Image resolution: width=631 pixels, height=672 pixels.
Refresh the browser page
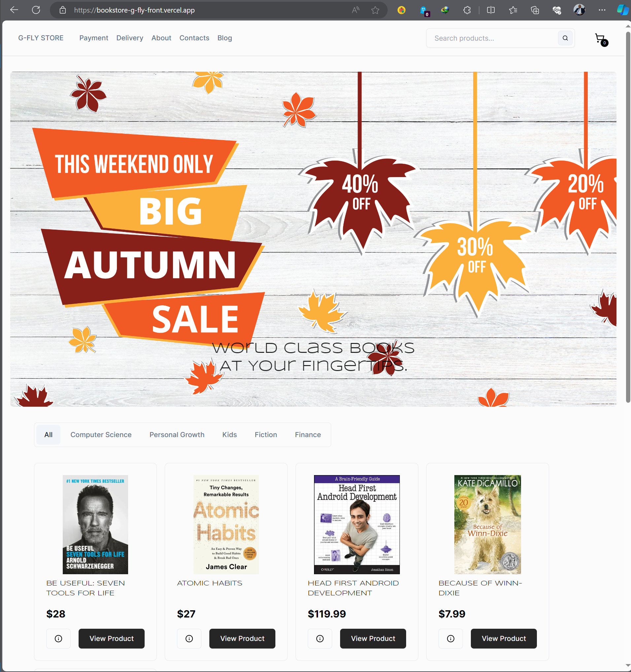click(x=36, y=10)
